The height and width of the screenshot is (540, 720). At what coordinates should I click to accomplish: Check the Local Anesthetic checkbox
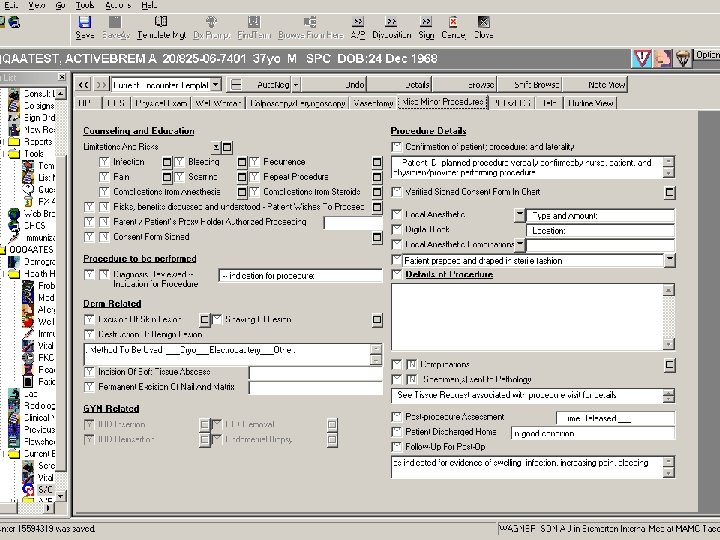396,214
